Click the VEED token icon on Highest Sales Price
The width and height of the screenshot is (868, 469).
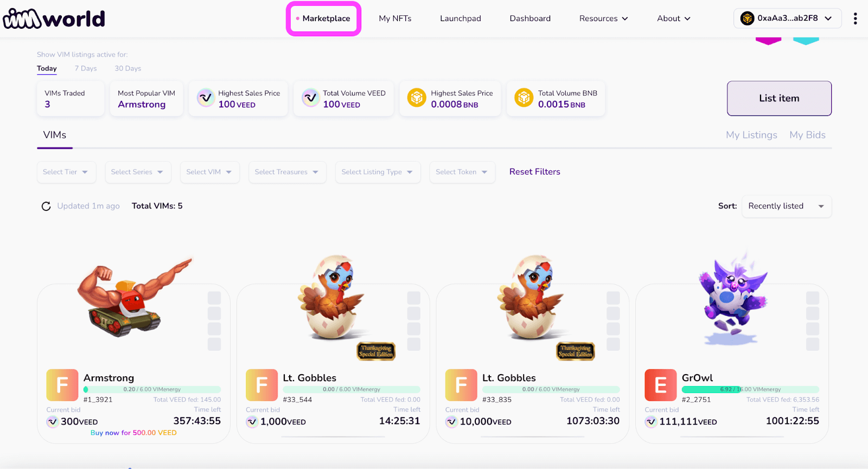pos(205,98)
